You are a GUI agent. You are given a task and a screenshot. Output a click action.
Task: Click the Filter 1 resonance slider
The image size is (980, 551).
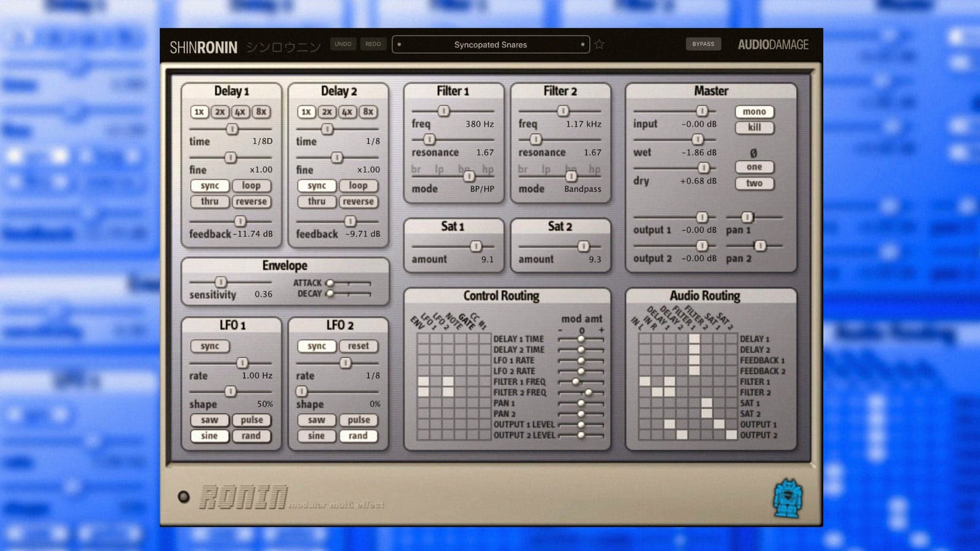[x=453, y=140]
